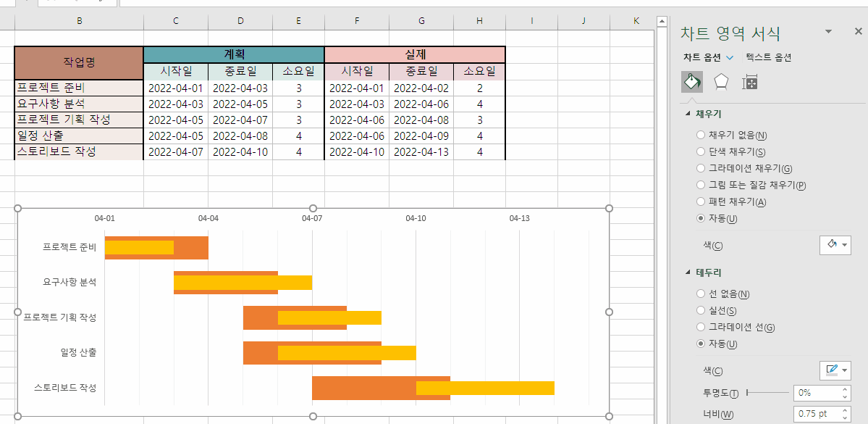
Task: Collapse the 테두리 section
Action: click(688, 272)
